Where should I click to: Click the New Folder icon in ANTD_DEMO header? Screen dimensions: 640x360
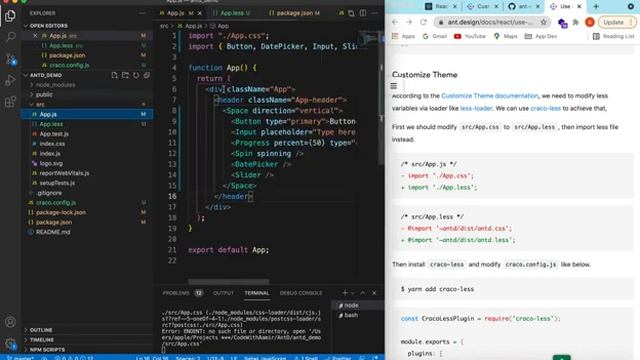pyautogui.click(x=125, y=75)
